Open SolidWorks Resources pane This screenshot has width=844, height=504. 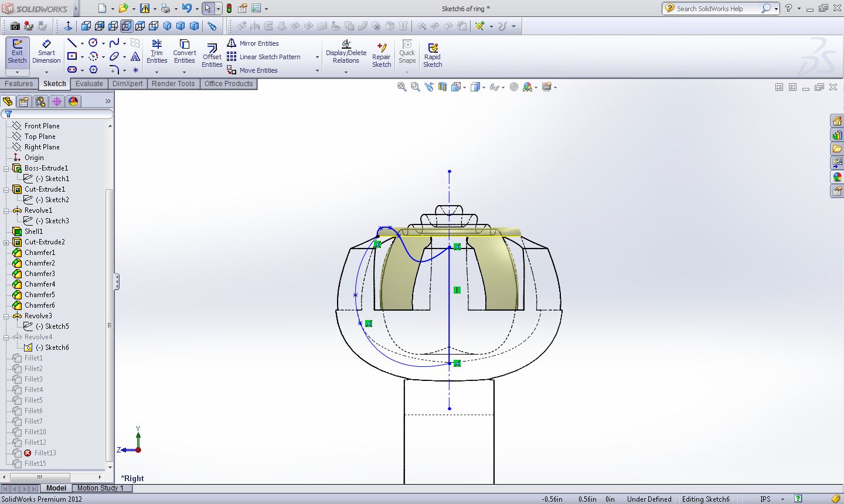(837, 121)
